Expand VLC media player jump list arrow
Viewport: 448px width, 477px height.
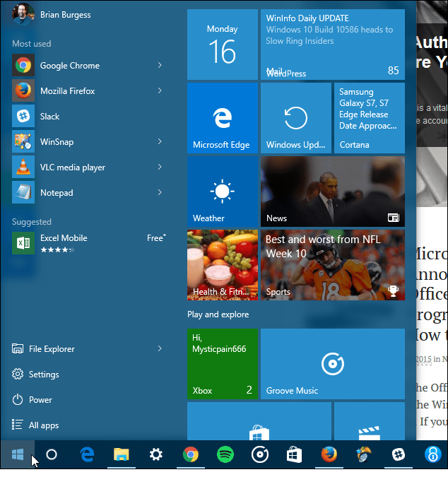(160, 167)
